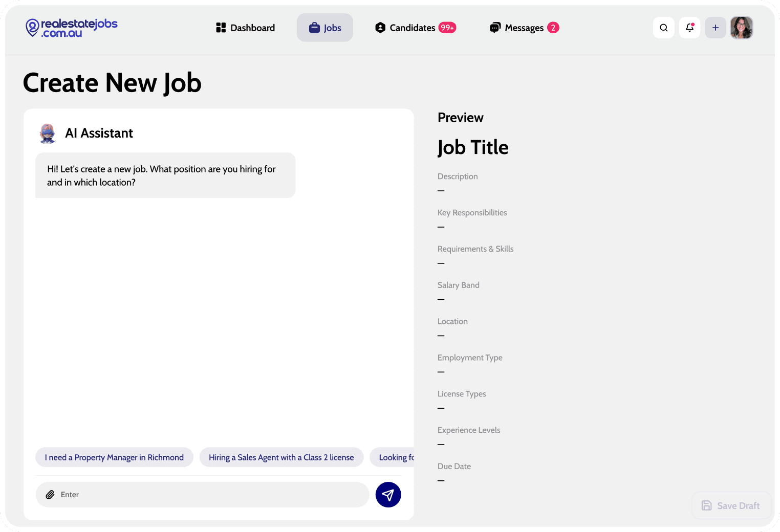Click the Messages chat bubble icon
The width and height of the screenshot is (780, 532).
pyautogui.click(x=495, y=28)
